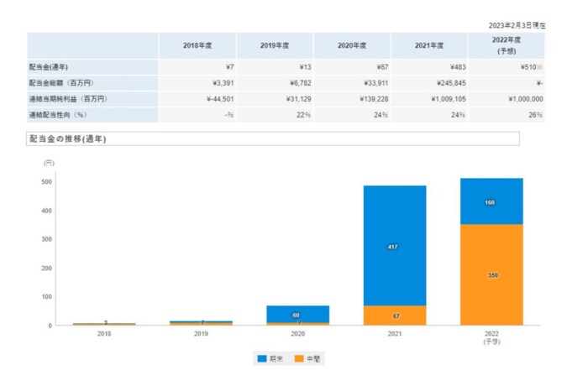
Task: Select the 2019年度 column header
Action: pos(275,45)
